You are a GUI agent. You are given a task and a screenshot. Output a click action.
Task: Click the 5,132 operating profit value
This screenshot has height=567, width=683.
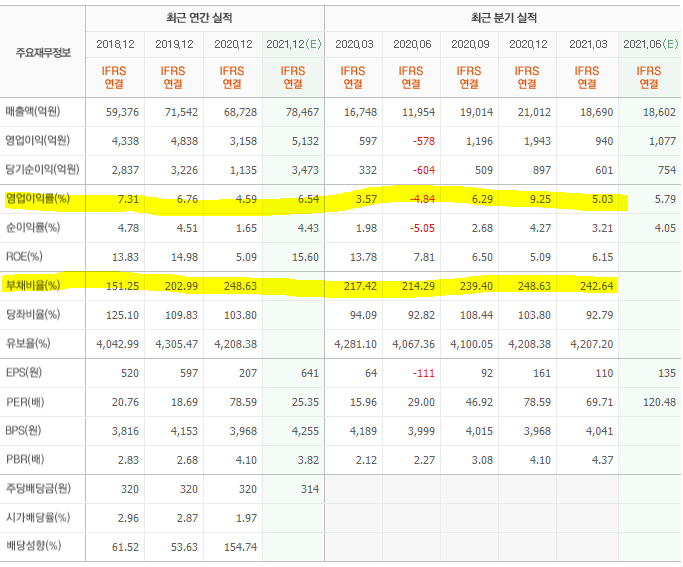tap(305, 141)
